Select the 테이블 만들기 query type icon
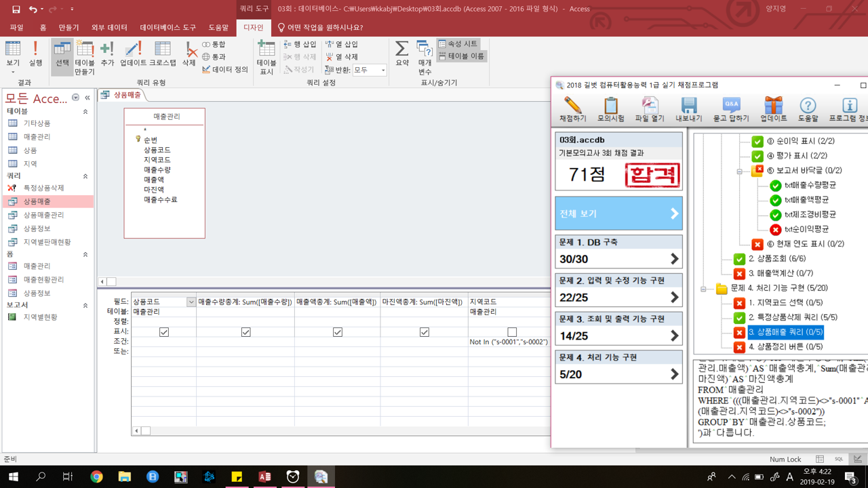The width and height of the screenshot is (868, 488). [x=85, y=56]
